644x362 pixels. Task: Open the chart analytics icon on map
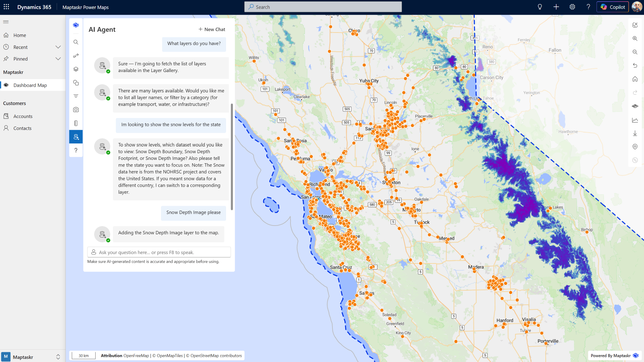[x=635, y=120]
